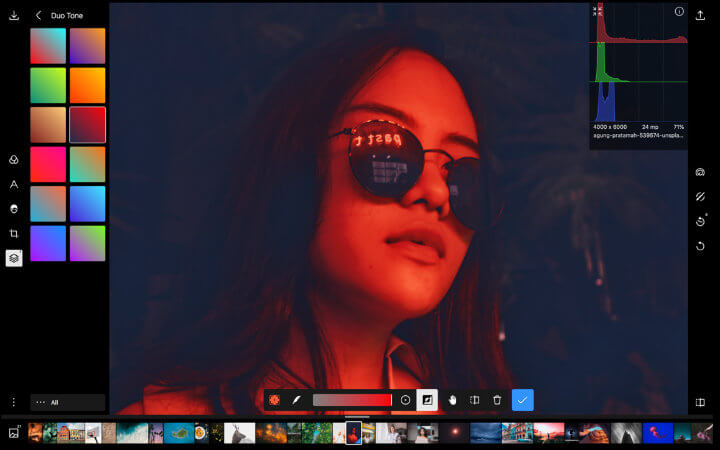Collapse the histogram with the arrows icon
This screenshot has width=720, height=450.
pyautogui.click(x=595, y=11)
